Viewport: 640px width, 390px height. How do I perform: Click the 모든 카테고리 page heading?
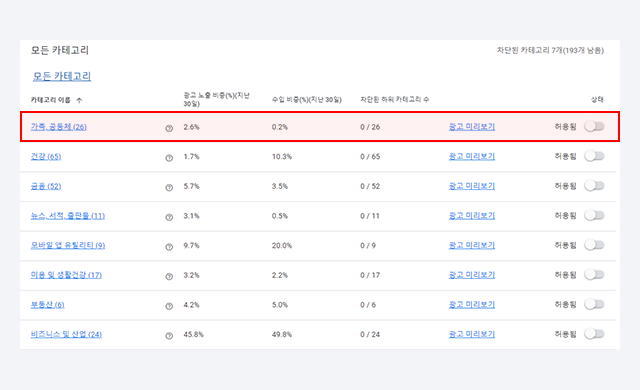(x=60, y=50)
